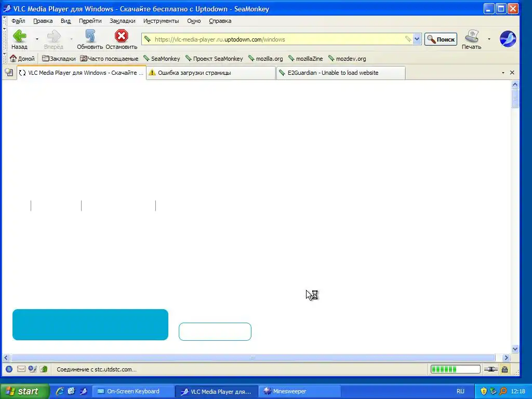The height and width of the screenshot is (399, 532).
Task: Open the Перейти menu
Action: (90, 21)
